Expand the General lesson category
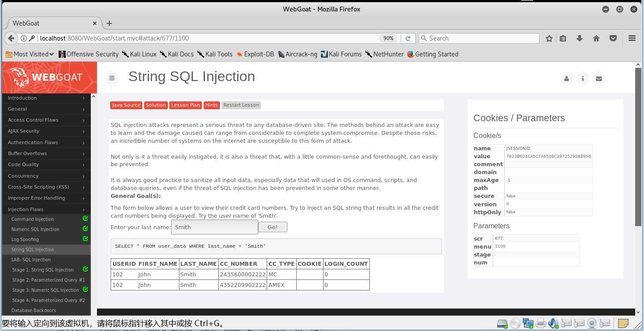The width and height of the screenshot is (644, 331). [x=46, y=109]
